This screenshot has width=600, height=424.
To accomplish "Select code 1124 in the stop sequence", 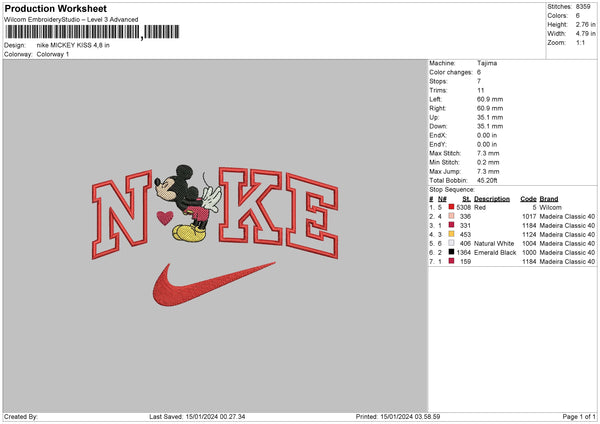I will tap(529, 235).
